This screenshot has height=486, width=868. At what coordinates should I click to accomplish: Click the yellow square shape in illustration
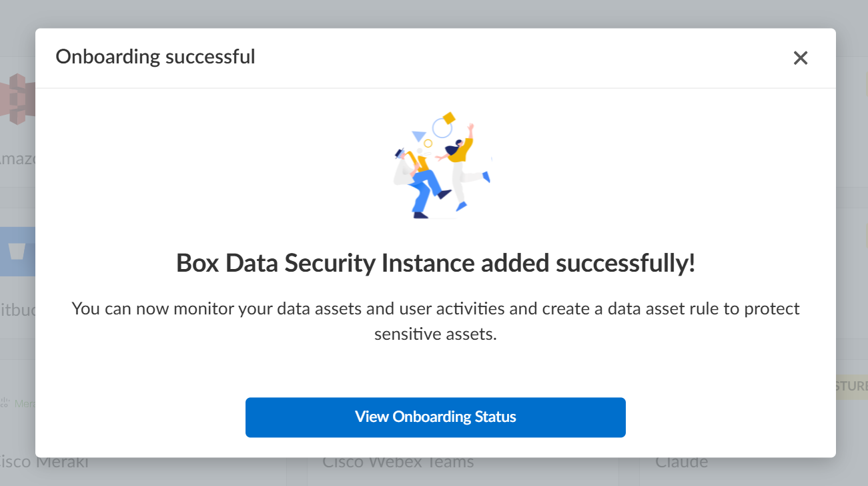click(448, 117)
